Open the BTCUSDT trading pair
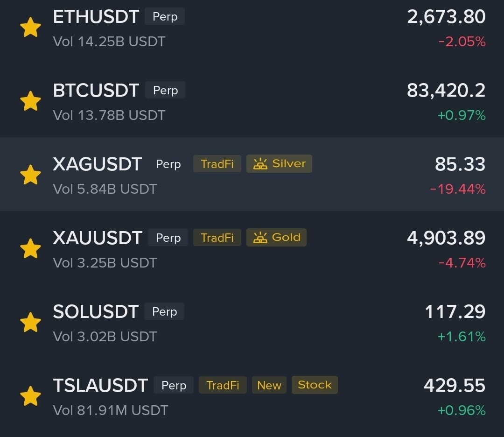Image resolution: width=504 pixels, height=437 pixels. pos(96,91)
